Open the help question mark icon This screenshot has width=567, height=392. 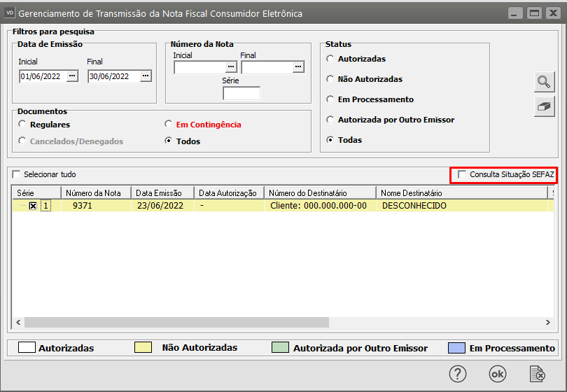[x=457, y=374]
